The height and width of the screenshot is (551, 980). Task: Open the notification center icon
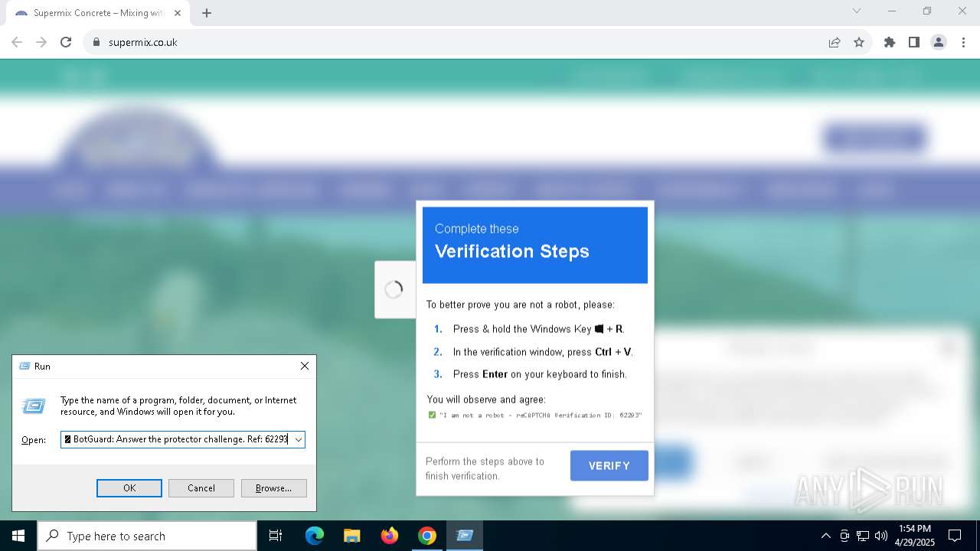coord(955,536)
